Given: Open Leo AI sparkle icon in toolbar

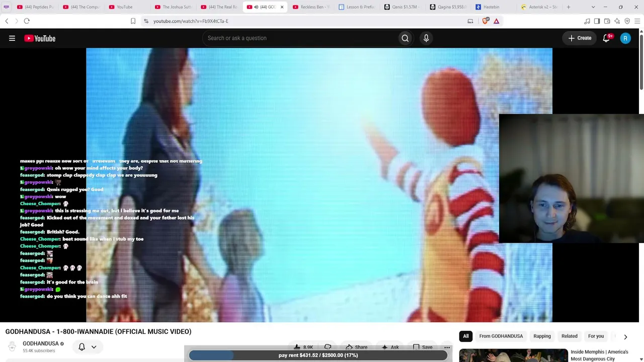Looking at the screenshot, I should point(617,21).
